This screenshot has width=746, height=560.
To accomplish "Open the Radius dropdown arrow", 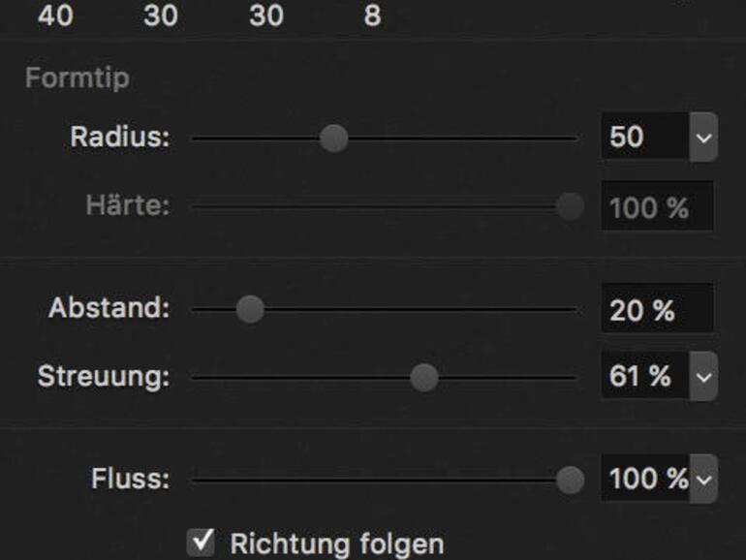I will coord(703,138).
